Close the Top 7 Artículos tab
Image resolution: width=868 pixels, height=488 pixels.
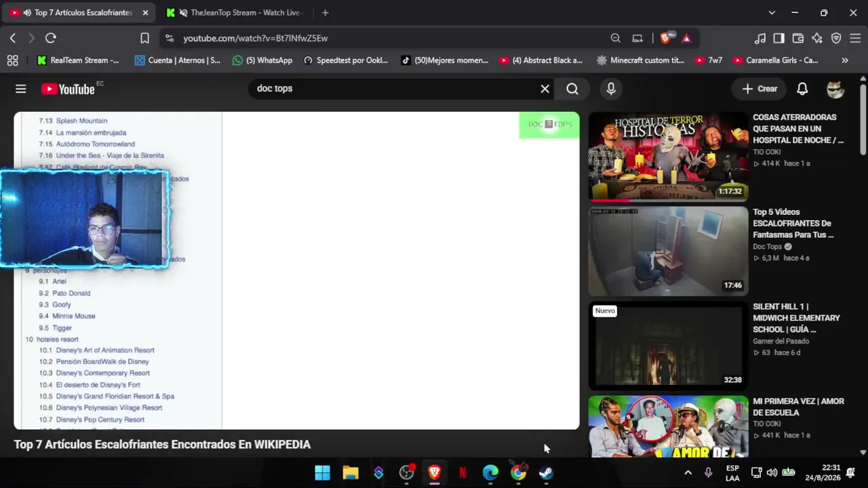click(145, 12)
